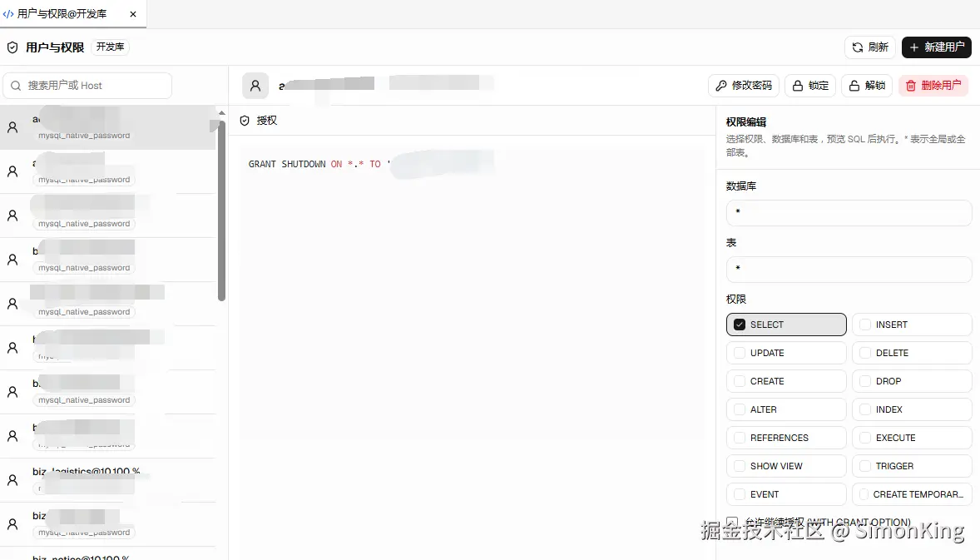This screenshot has height=560, width=980.
Task: Check the ALTER privilege
Action: point(786,409)
